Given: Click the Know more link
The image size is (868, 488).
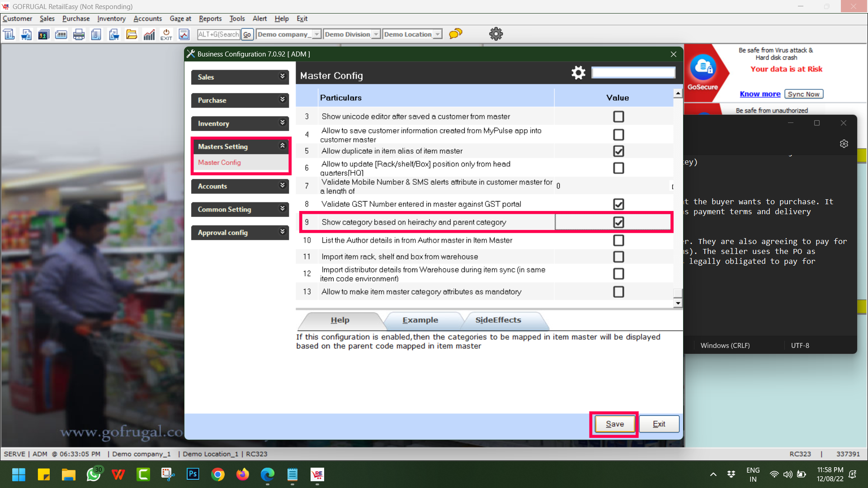Looking at the screenshot, I should pyautogui.click(x=760, y=94).
